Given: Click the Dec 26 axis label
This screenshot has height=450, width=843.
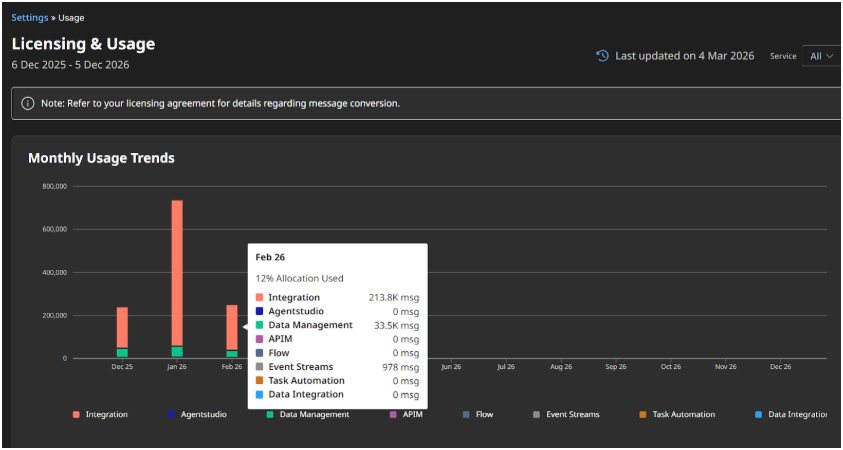Looking at the screenshot, I should [x=781, y=367].
